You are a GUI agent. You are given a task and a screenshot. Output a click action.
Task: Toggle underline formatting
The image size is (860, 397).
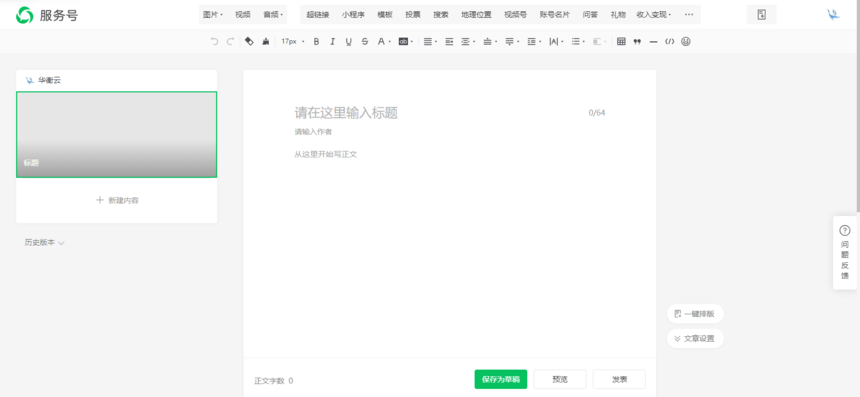348,42
